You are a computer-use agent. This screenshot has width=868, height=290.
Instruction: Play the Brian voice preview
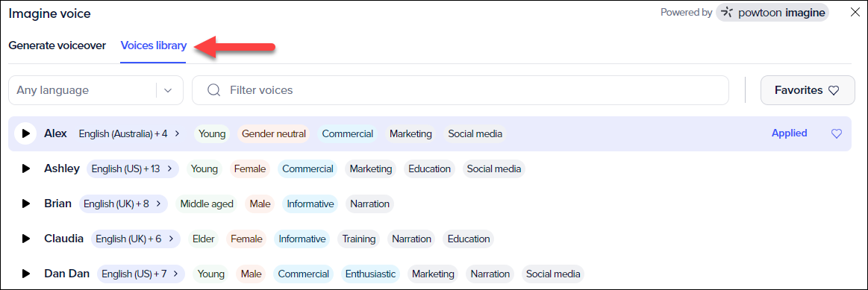pyautogui.click(x=25, y=204)
